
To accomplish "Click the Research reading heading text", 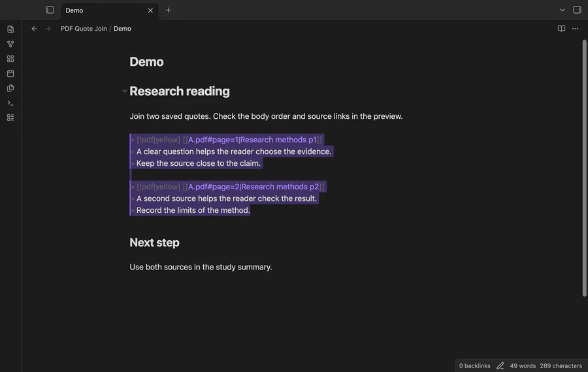I will (x=180, y=91).
